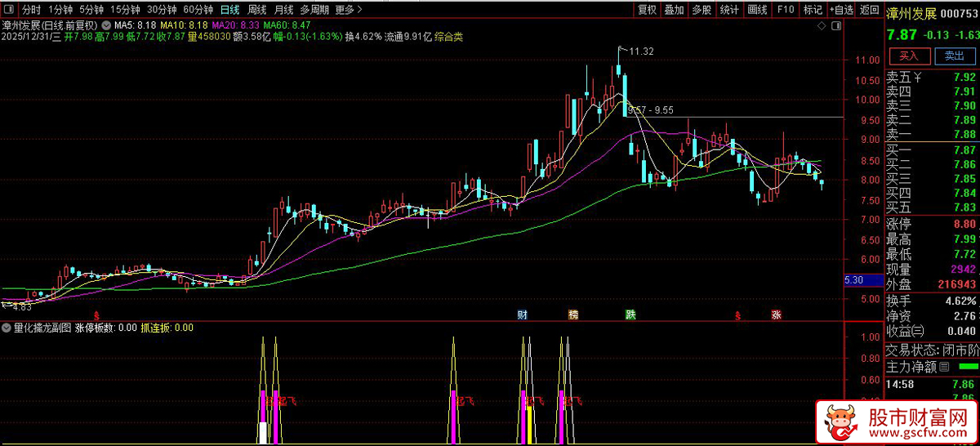Switch to the 15分钟 period
The image size is (980, 446).
tap(125, 10)
